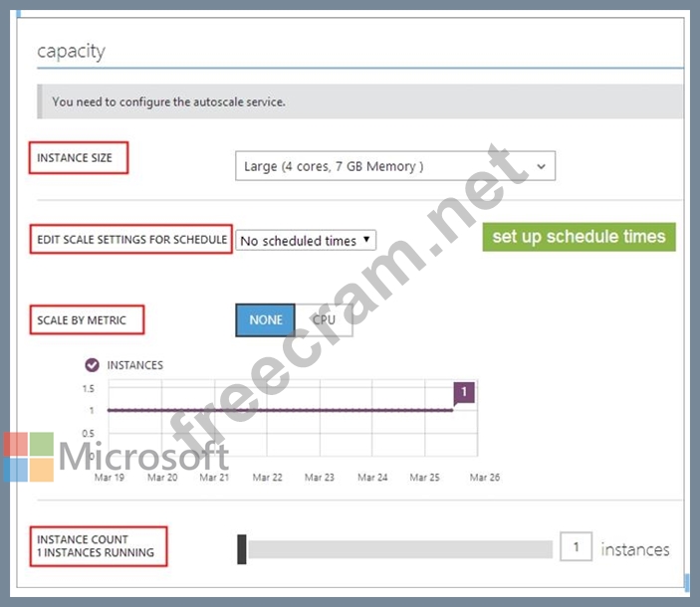Click the INSTANCES legend text
The height and width of the screenshot is (607, 700).
pyautogui.click(x=134, y=365)
